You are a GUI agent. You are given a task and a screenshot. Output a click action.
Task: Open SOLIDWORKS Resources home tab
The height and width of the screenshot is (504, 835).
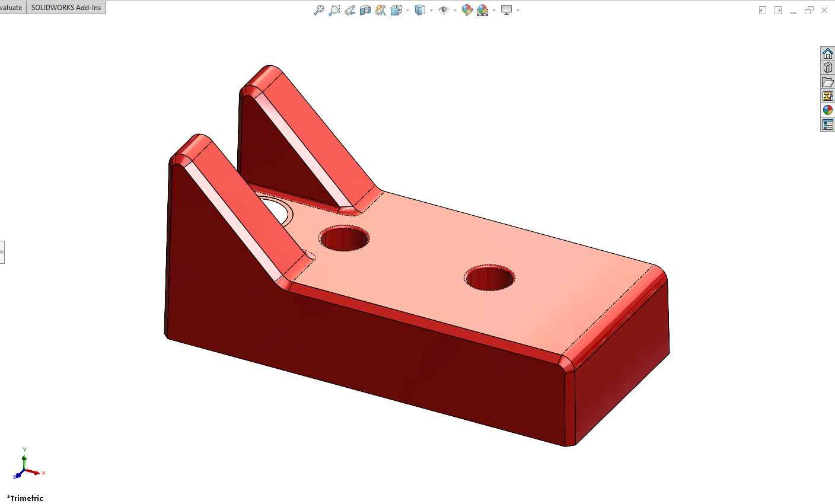(828, 53)
